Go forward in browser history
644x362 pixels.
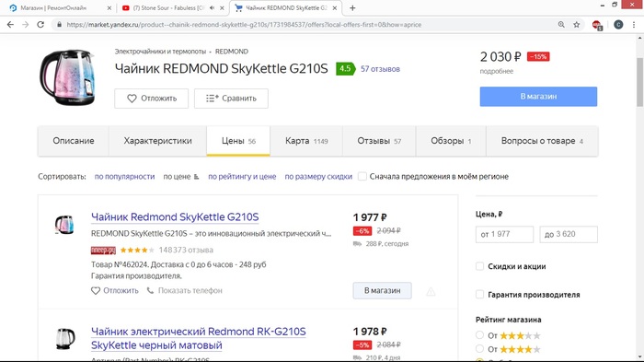click(26, 25)
